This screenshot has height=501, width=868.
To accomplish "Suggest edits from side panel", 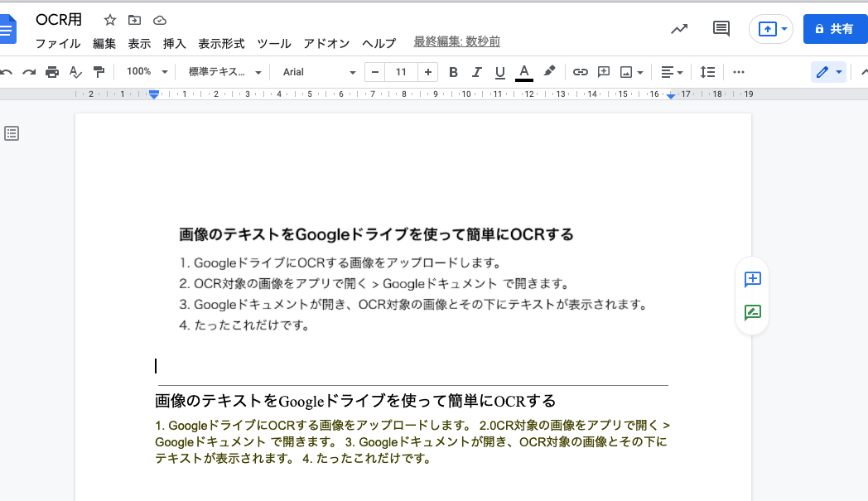I will [752, 313].
